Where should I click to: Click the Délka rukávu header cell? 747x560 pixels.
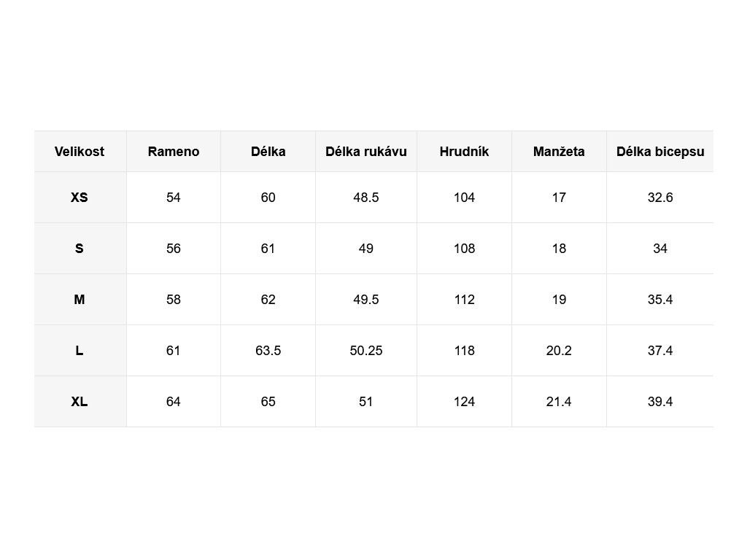click(x=366, y=152)
